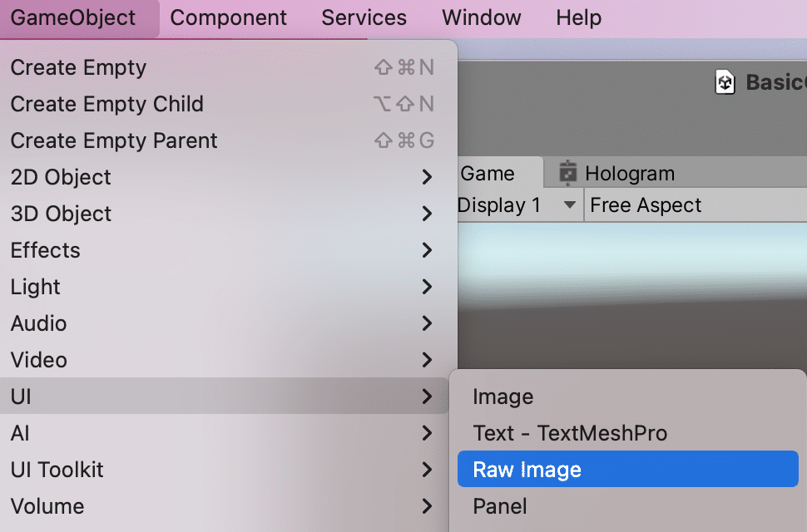Open the Display 1 dropdown

pyautogui.click(x=518, y=205)
